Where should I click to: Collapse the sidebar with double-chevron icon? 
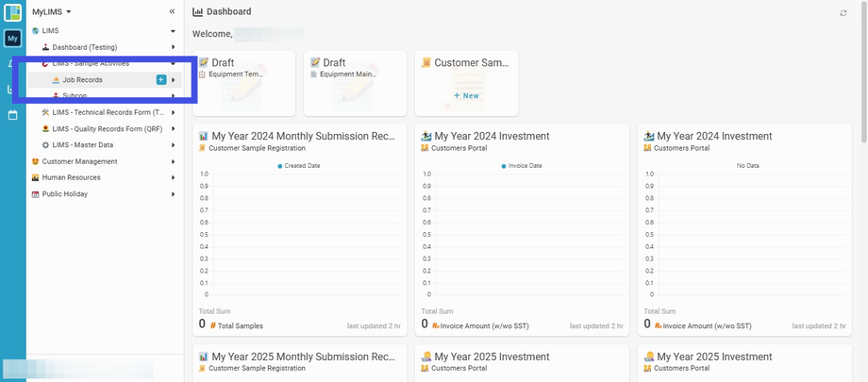tap(172, 11)
